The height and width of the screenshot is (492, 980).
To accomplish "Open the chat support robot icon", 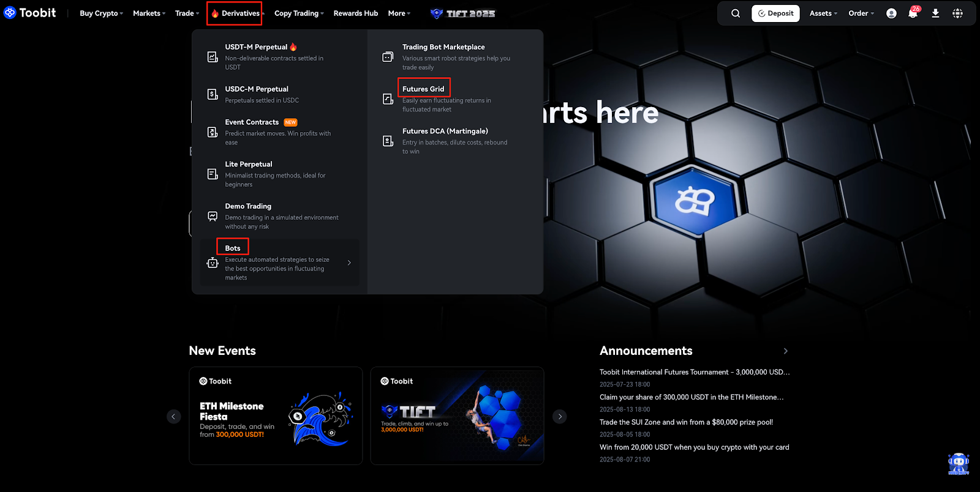I will coord(959,464).
